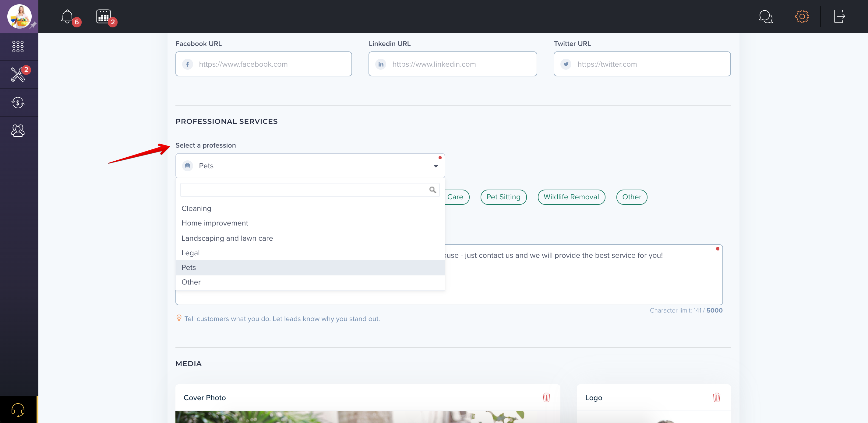Click the Twitter icon in URL field
The image size is (868, 423).
click(x=566, y=64)
